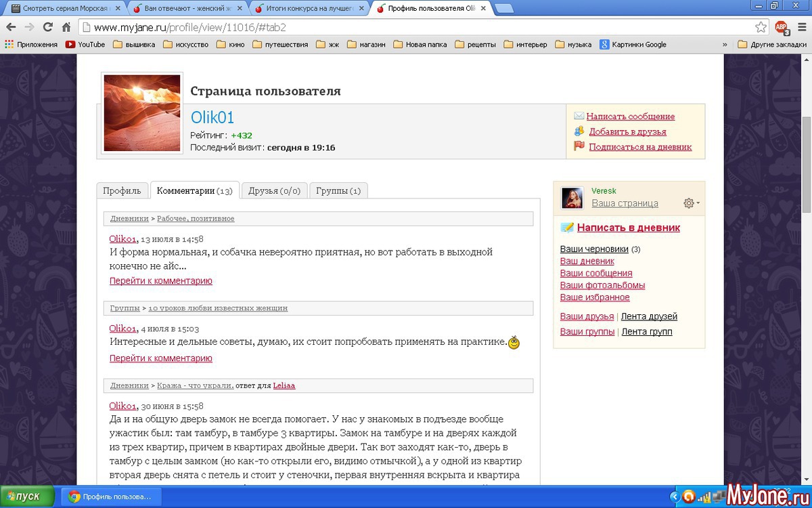Open the Adblock Plus extension icon
The height and width of the screenshot is (508, 812).
(781, 28)
